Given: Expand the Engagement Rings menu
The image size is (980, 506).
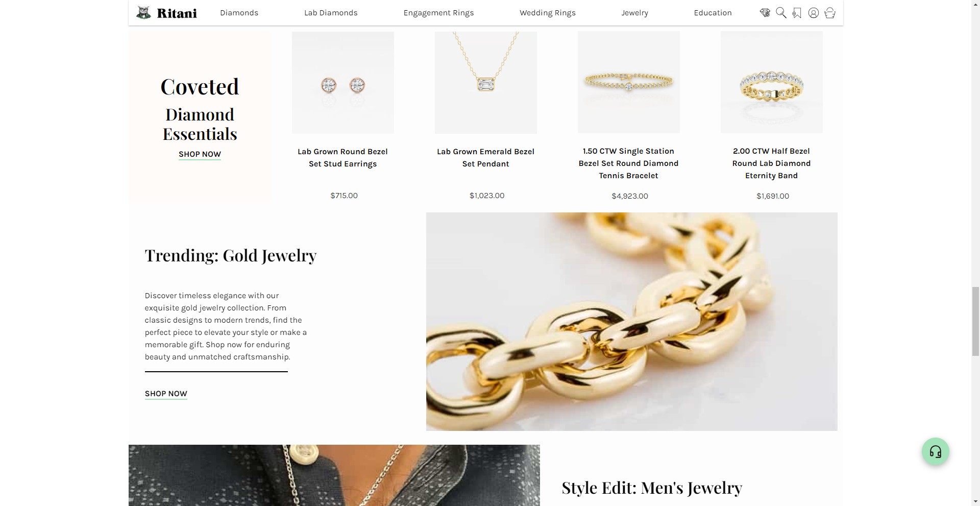Looking at the screenshot, I should click(438, 13).
